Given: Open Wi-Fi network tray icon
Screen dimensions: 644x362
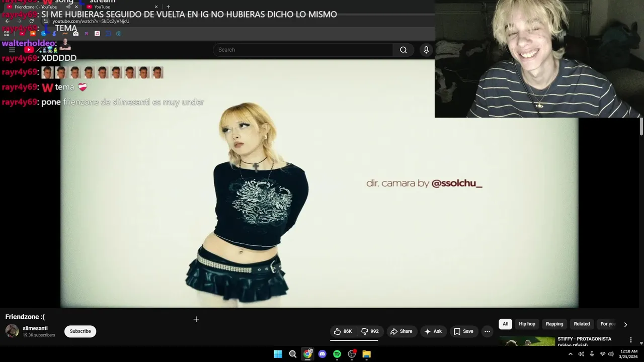Looking at the screenshot, I should [x=602, y=354].
